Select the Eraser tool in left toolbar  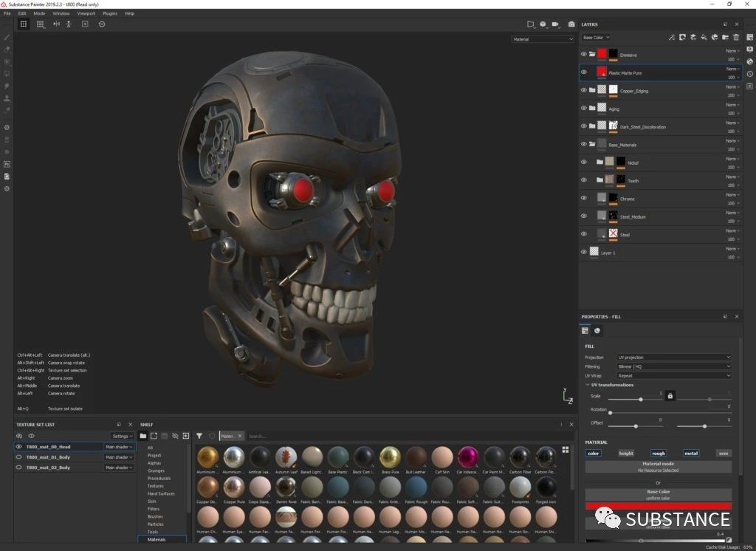(7, 49)
